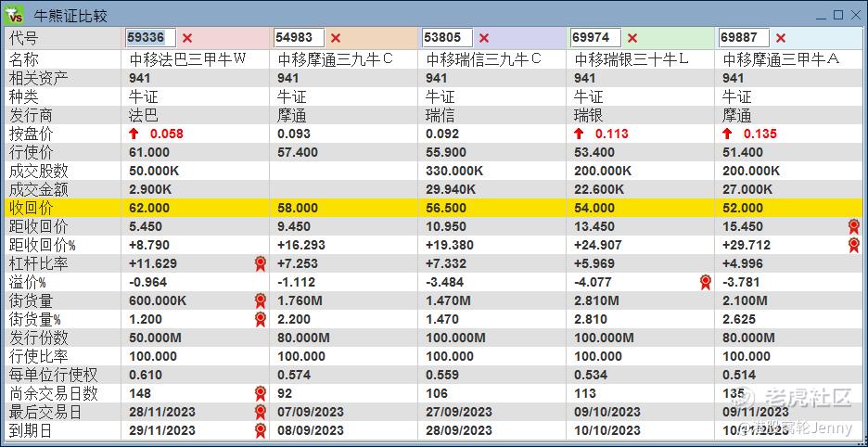Click the outstanding quantity 2.810M

[597, 301]
